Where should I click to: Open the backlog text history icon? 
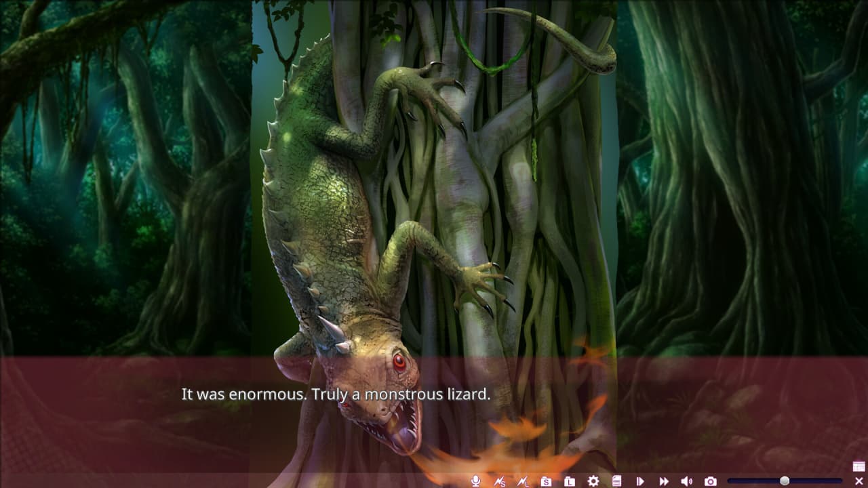point(616,481)
